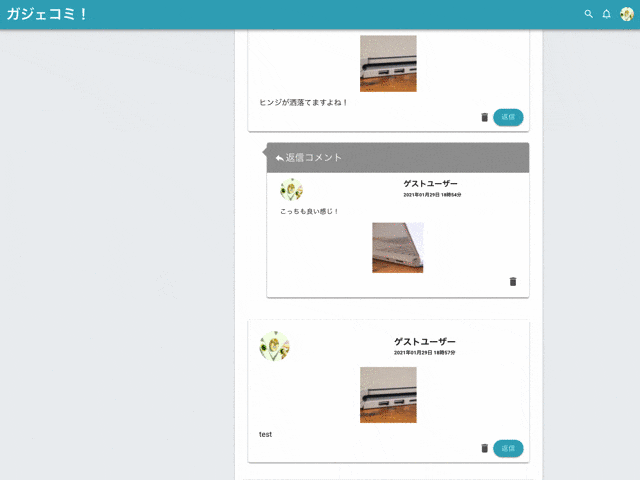Delete the test comment via trash icon

tap(484, 448)
